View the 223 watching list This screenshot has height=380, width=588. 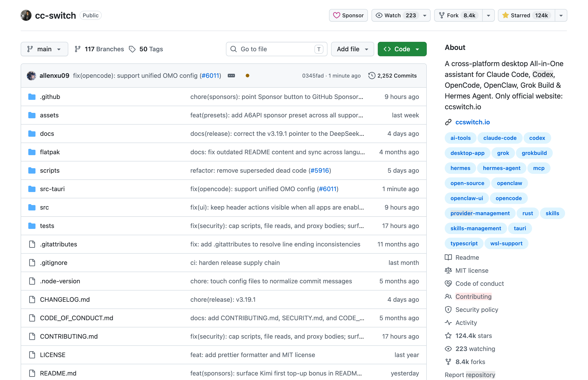coord(470,349)
